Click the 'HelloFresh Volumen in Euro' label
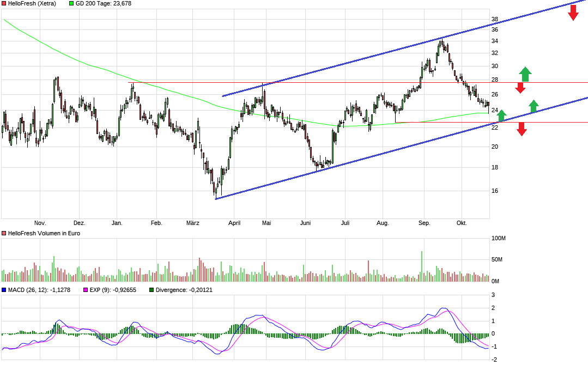Screen dimensions: 588x365 coord(44,233)
